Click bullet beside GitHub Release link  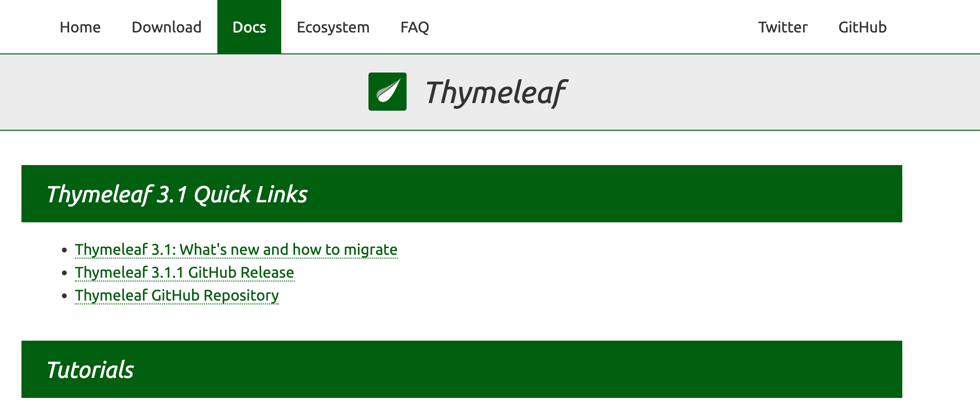pyautogui.click(x=65, y=273)
